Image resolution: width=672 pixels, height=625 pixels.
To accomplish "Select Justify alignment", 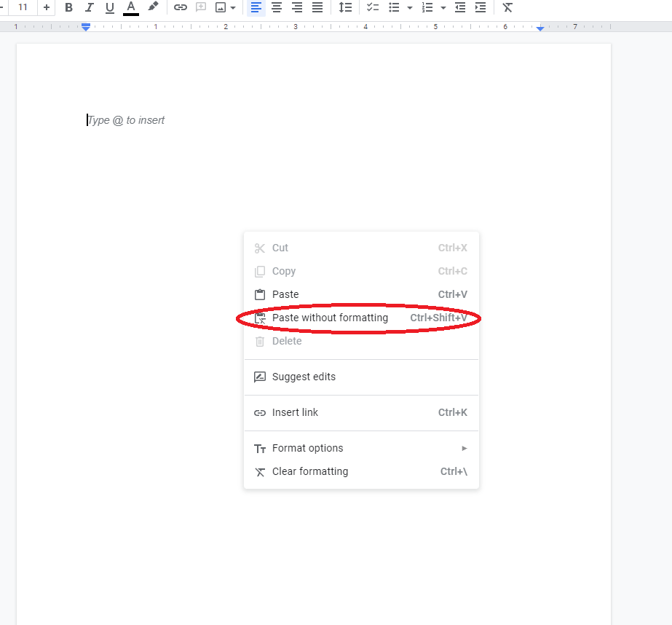I will [x=317, y=7].
